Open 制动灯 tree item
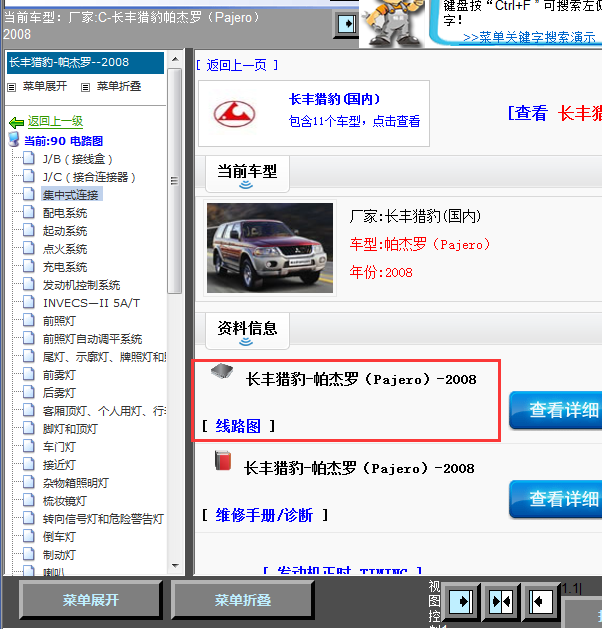602x629 pixels. pos(59,555)
